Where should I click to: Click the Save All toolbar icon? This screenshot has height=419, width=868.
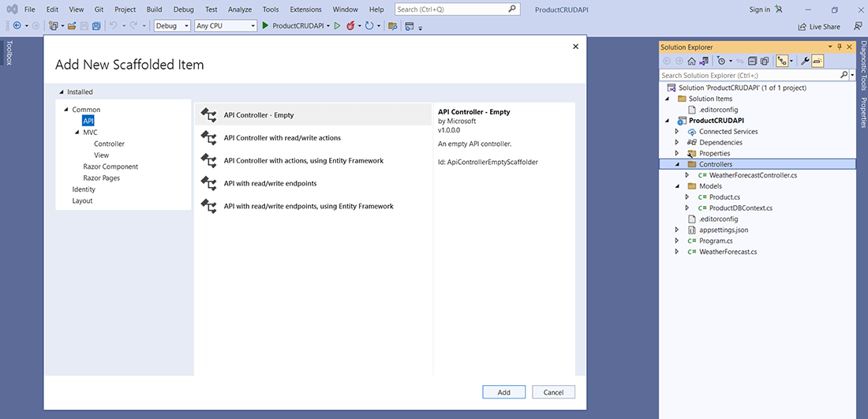coord(96,26)
